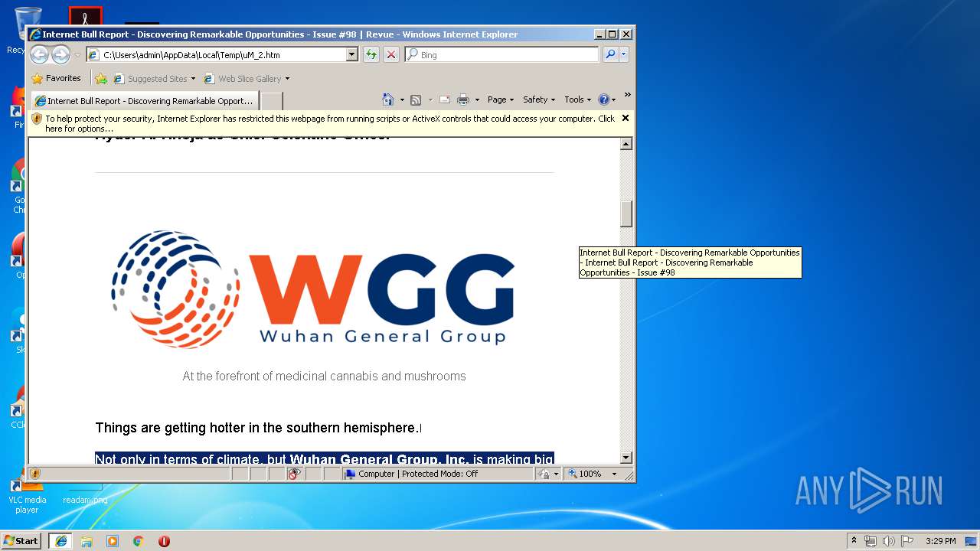Click the Home page icon
This screenshot has width=980, height=551.
pos(388,99)
